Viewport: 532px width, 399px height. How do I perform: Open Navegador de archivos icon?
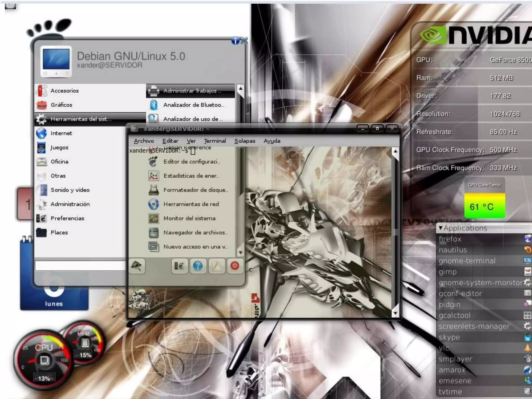tap(154, 232)
